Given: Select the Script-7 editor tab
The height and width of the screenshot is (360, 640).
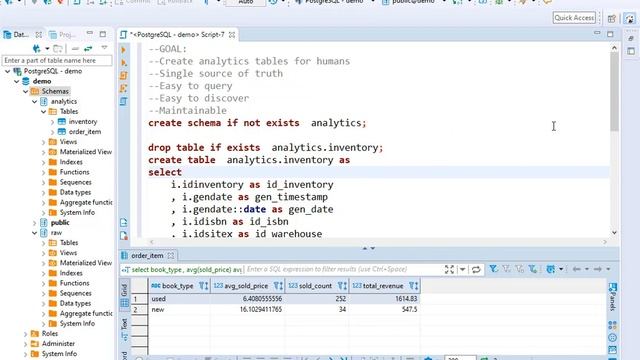Looking at the screenshot, I should 177,35.
